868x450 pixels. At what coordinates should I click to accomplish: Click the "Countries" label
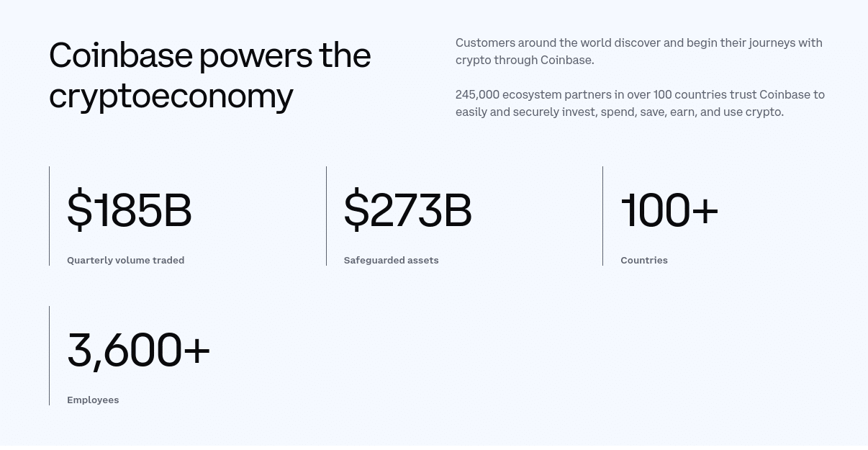pos(643,260)
